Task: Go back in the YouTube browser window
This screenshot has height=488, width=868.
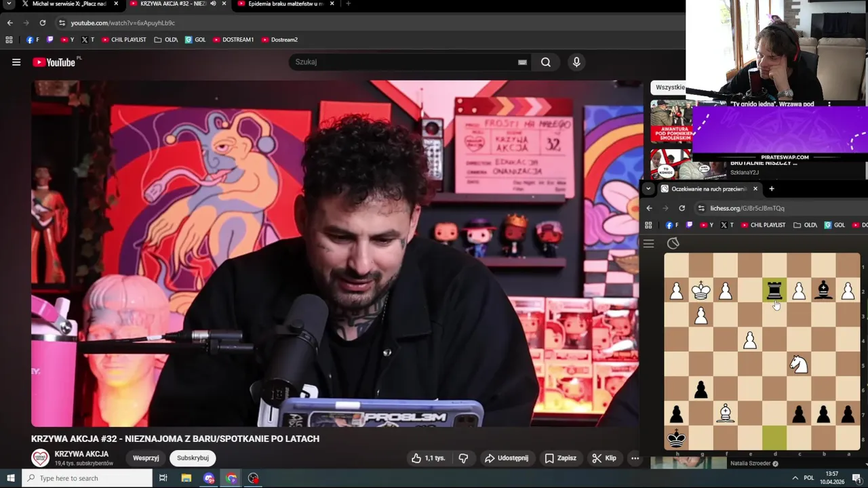Action: (x=9, y=23)
